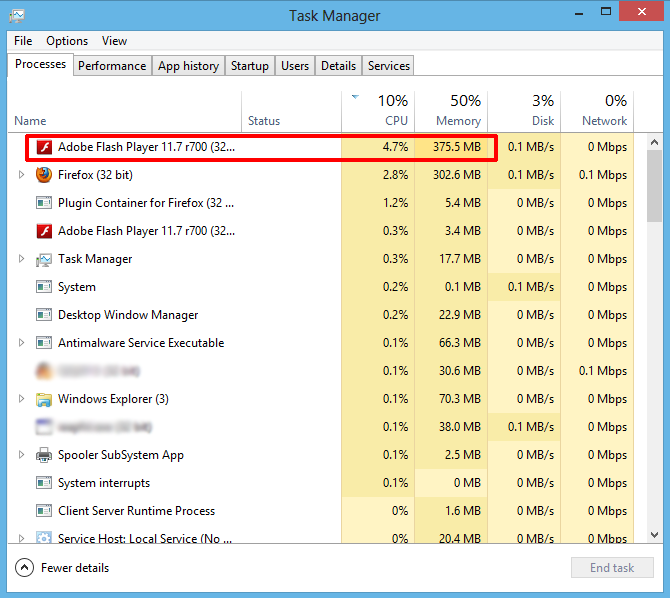670x598 pixels.
Task: Click the Adobe Flash Player icon using 3.4 MB
Action: tap(44, 231)
